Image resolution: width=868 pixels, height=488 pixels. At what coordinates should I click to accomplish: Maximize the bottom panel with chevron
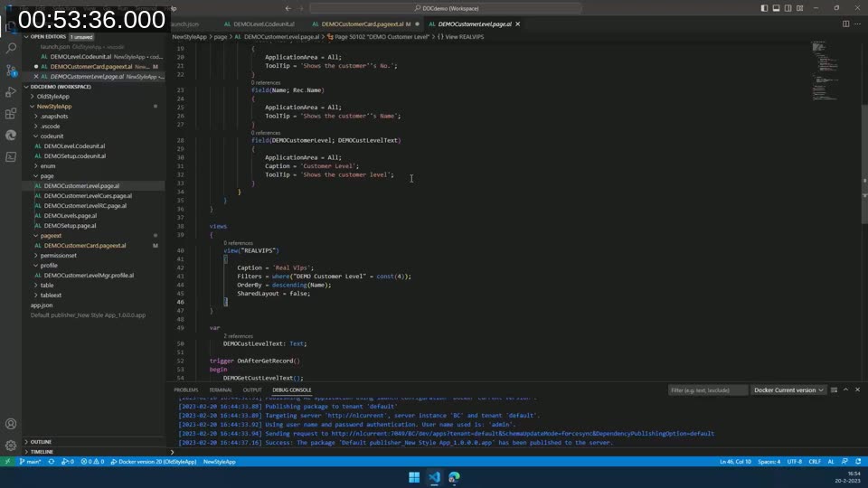[846, 390]
